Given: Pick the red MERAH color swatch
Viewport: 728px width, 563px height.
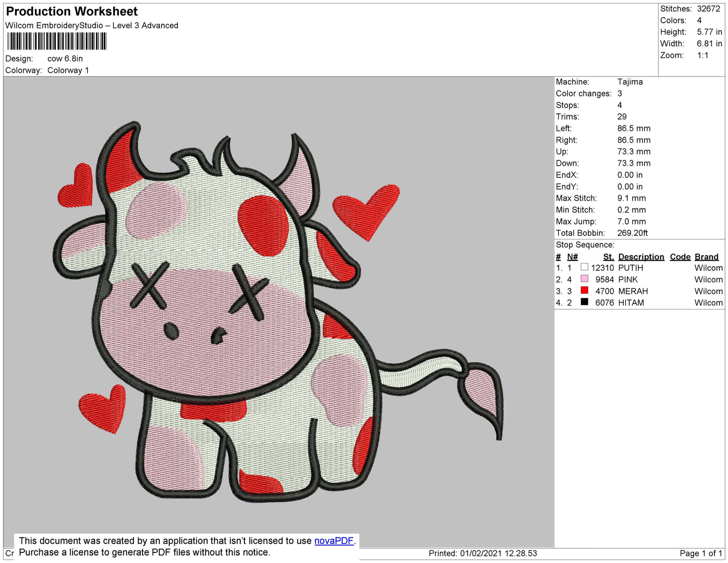Looking at the screenshot, I should click(584, 290).
